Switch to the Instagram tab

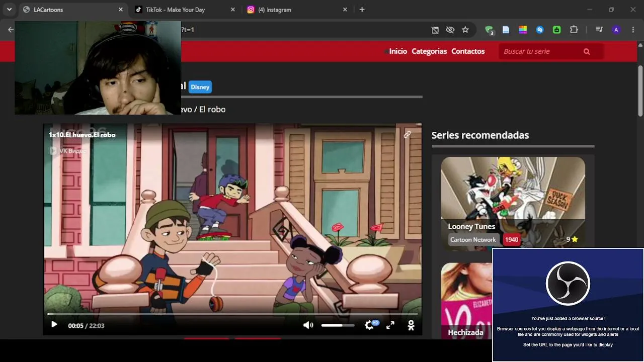coord(297,10)
